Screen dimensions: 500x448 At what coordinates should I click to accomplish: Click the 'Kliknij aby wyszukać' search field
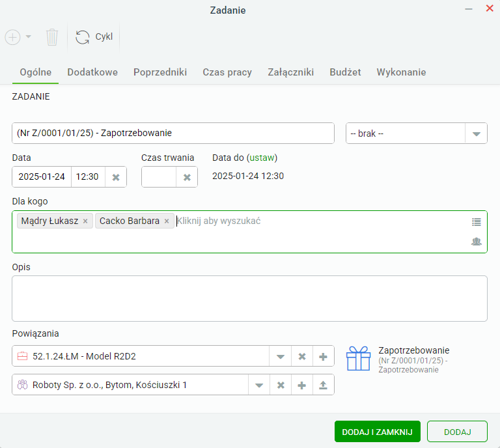219,221
